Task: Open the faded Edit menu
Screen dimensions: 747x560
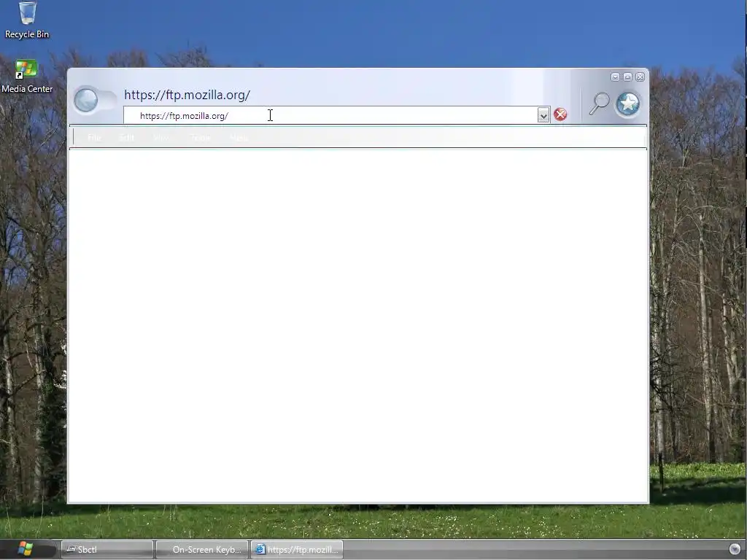Action: pyautogui.click(x=127, y=138)
